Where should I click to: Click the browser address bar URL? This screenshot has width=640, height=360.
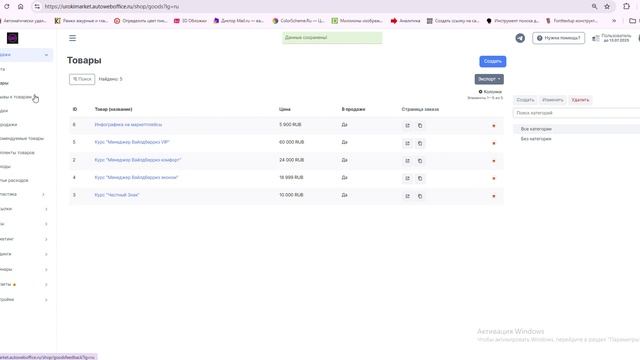coord(111,7)
